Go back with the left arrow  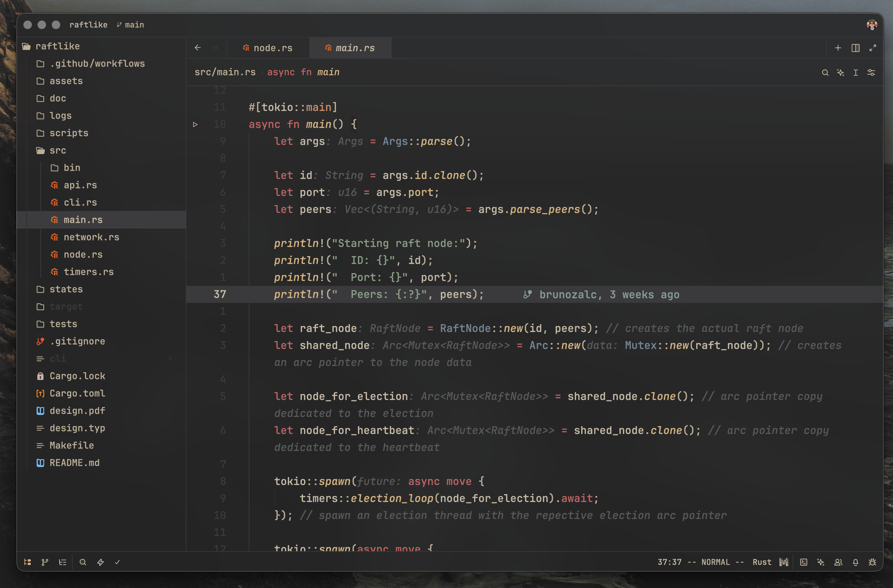[198, 47]
